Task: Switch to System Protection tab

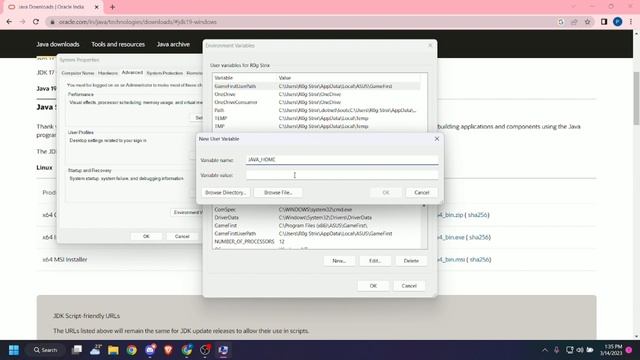Action: 164,73
